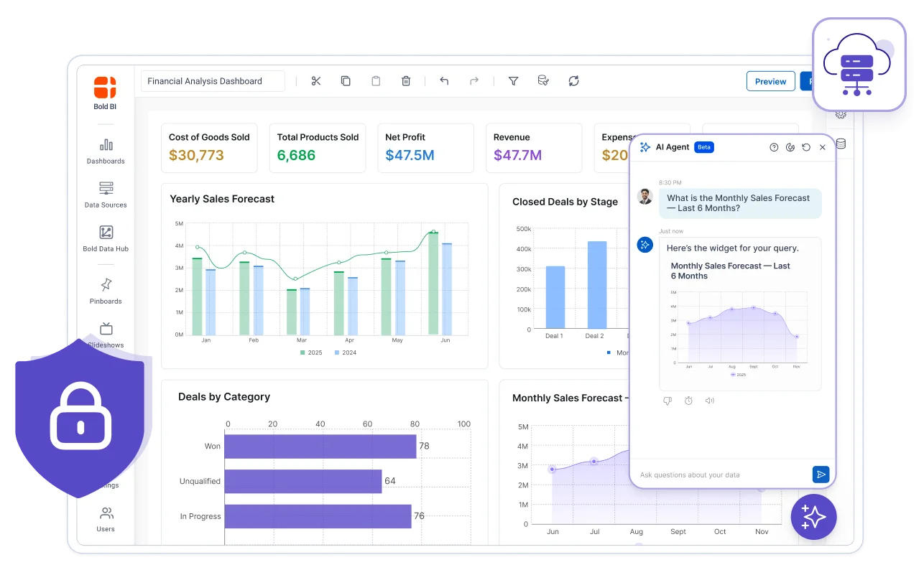924x570 pixels.
Task: Click the In Progress bar valued 76
Action: 318,516
